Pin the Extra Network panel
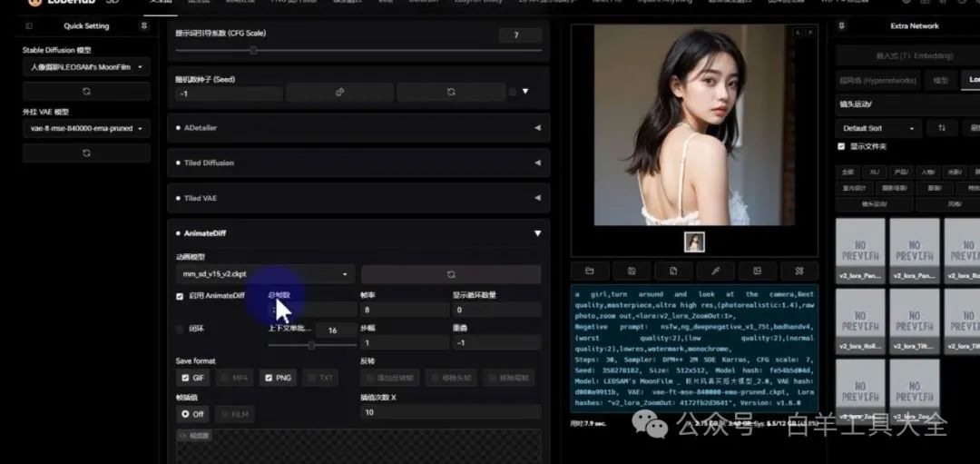The height and width of the screenshot is (464, 980). pos(841,26)
